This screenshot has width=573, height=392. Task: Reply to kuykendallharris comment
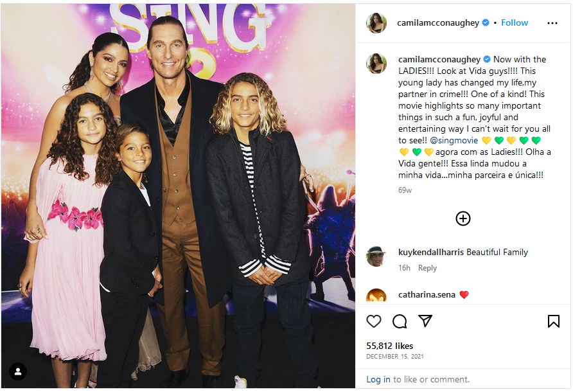tap(427, 268)
